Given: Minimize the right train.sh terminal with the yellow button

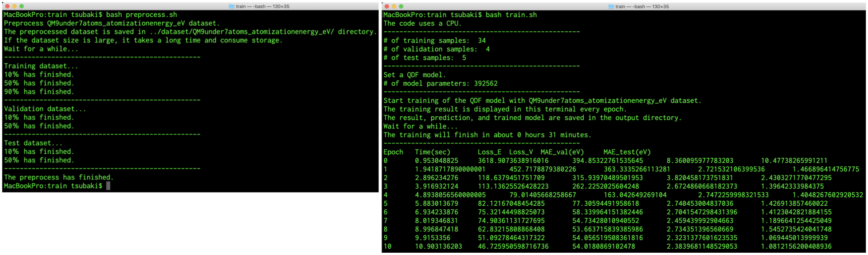Looking at the screenshot, I should [394, 6].
